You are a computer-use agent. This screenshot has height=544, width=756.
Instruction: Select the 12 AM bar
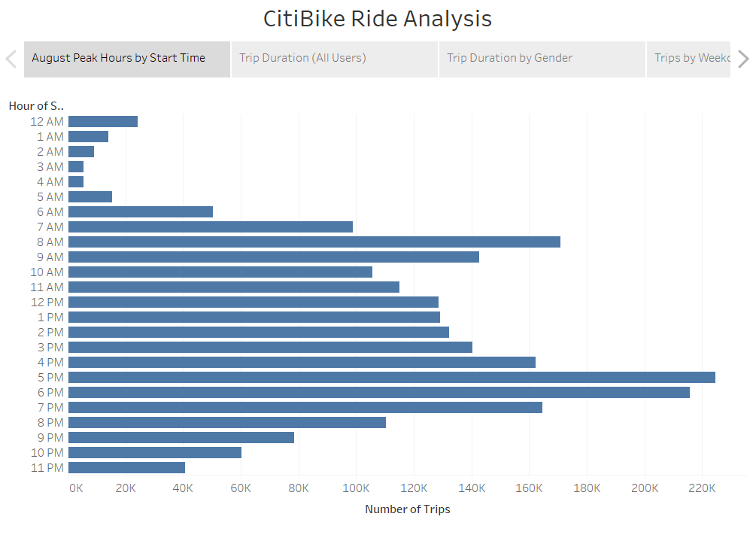(x=102, y=120)
